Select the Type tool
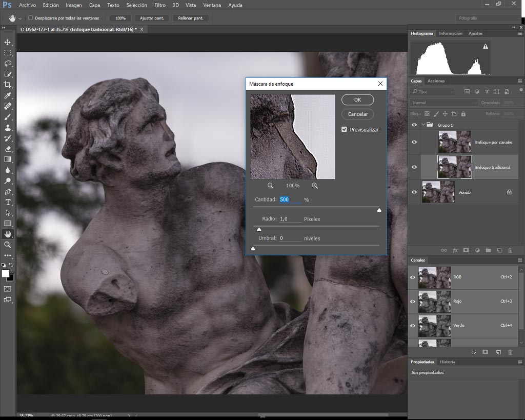525x420 pixels. click(8, 202)
